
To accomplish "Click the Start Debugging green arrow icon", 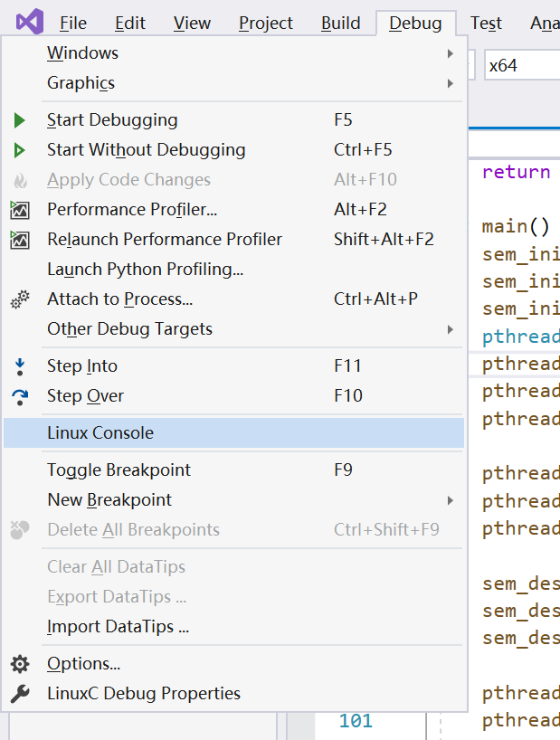I will (x=20, y=119).
